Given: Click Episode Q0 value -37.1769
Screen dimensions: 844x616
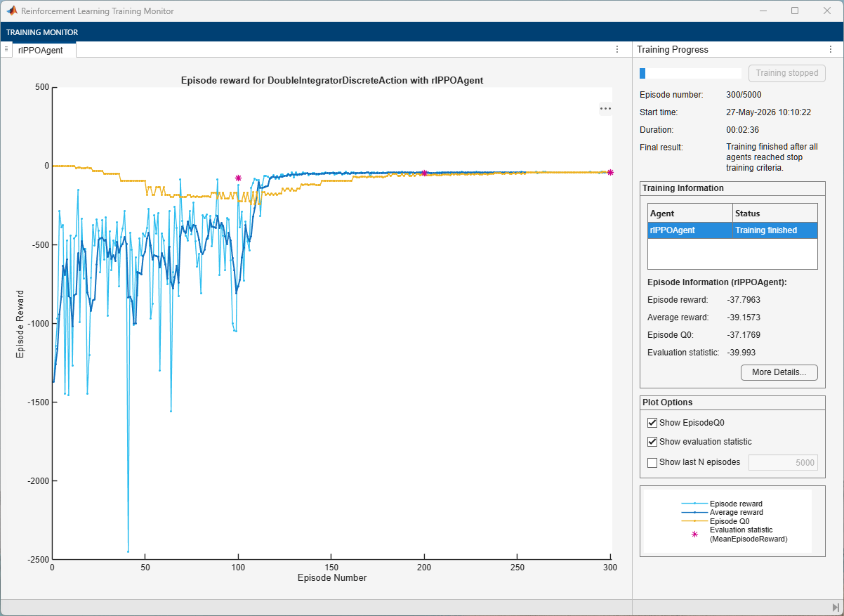Looking at the screenshot, I should pos(744,335).
